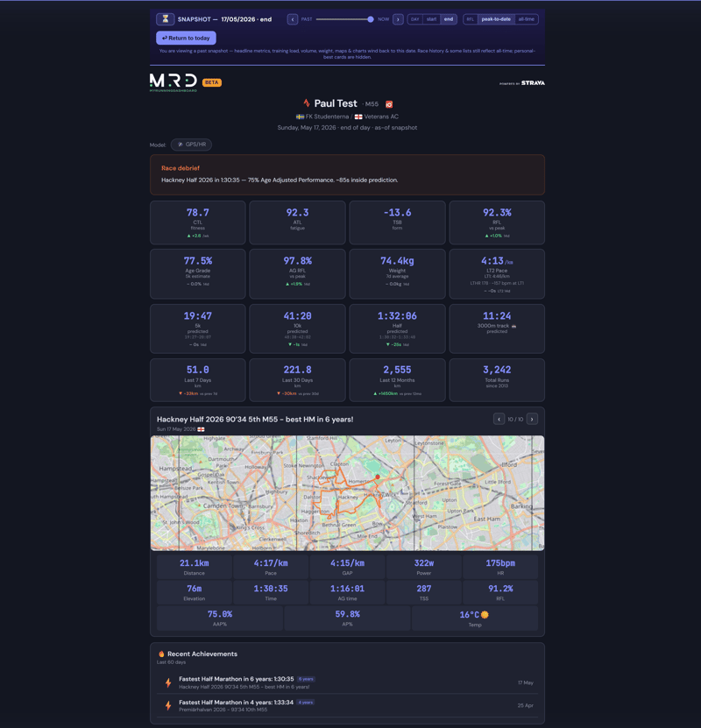Open the GPS/HR model selector
The height and width of the screenshot is (728, 701).
191,145
